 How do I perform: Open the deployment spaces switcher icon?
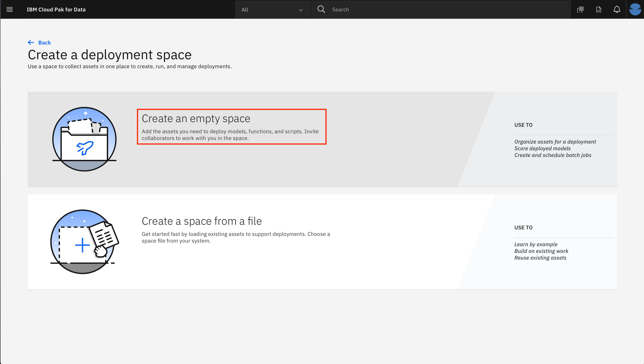point(580,9)
